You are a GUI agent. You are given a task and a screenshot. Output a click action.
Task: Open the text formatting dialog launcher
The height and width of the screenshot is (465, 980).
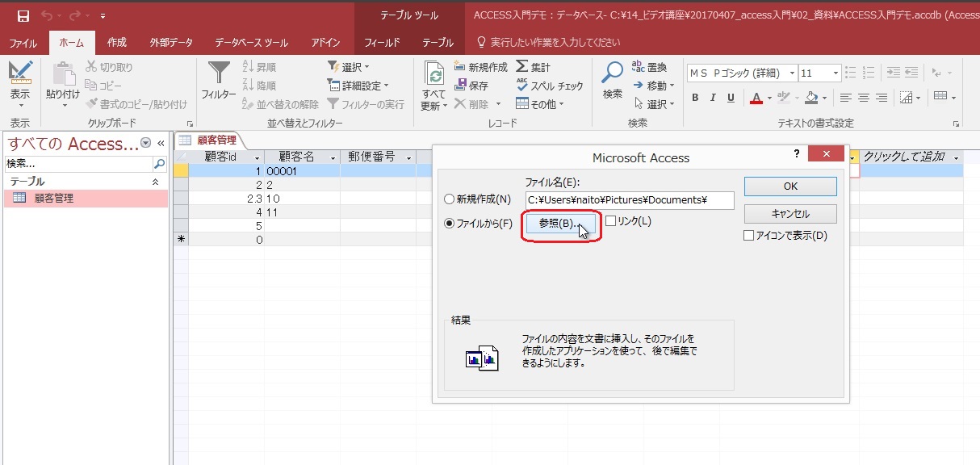point(956,124)
